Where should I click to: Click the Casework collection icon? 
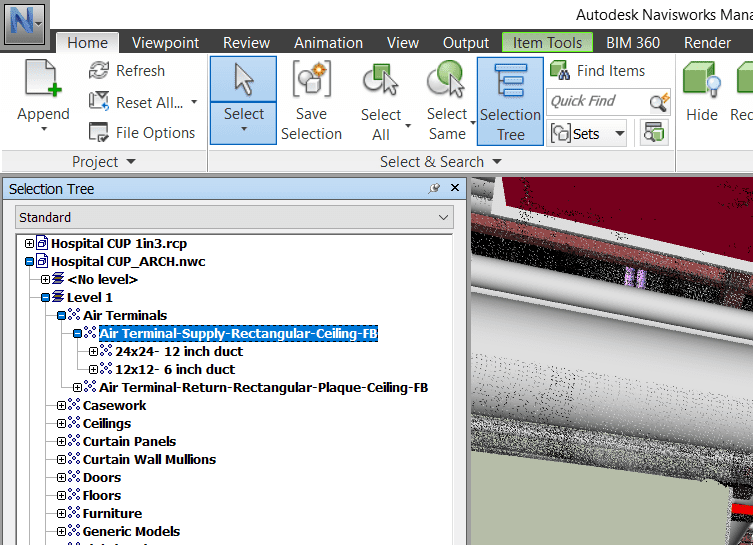coord(74,405)
